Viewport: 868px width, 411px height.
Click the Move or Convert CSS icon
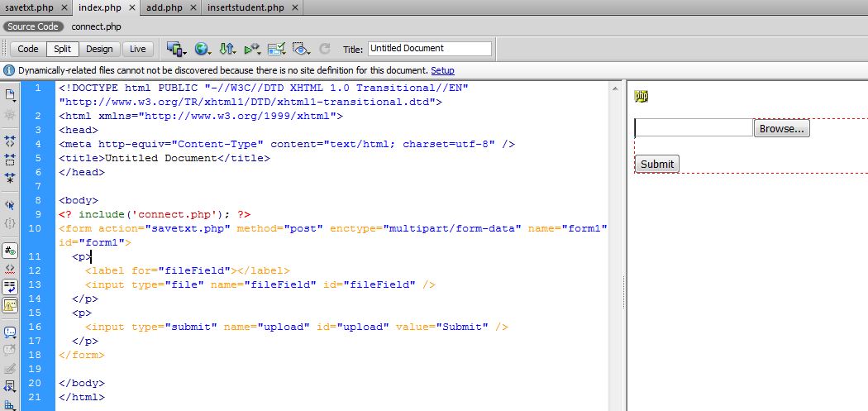(x=10, y=405)
